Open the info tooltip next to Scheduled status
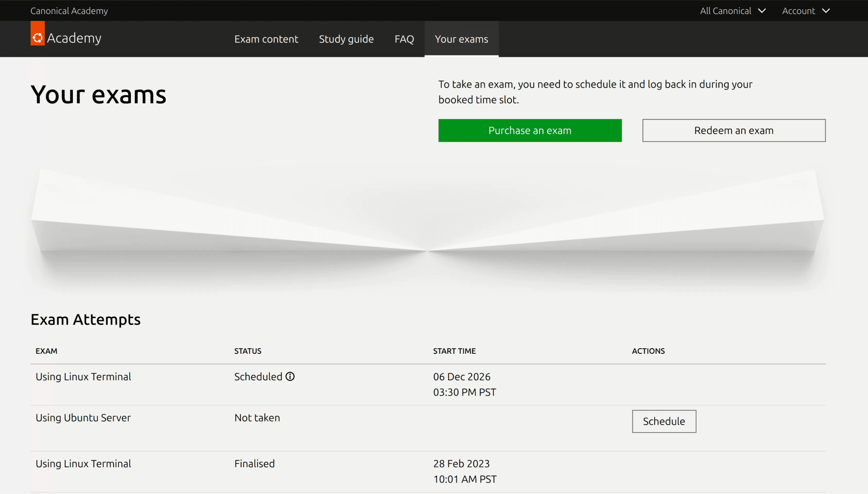 coord(290,376)
